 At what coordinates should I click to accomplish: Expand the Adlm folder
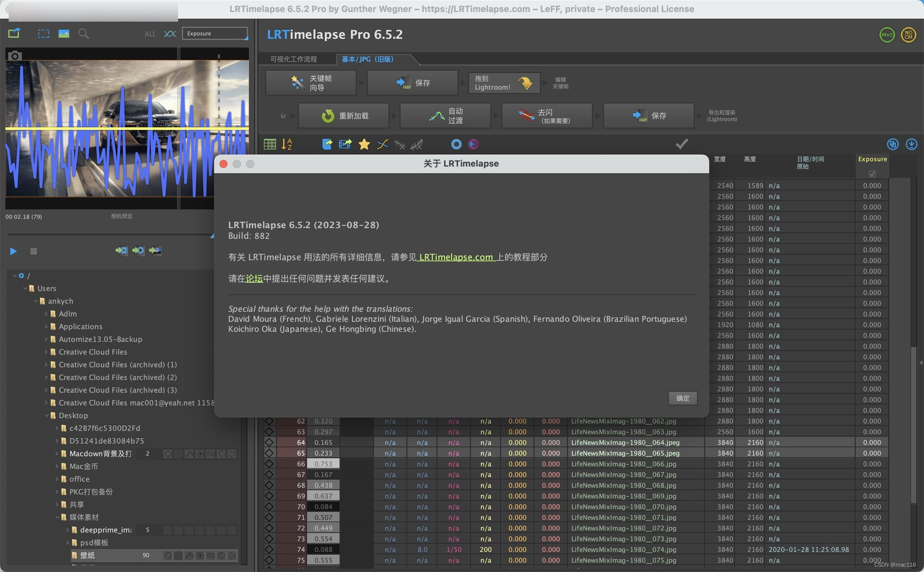click(x=46, y=314)
